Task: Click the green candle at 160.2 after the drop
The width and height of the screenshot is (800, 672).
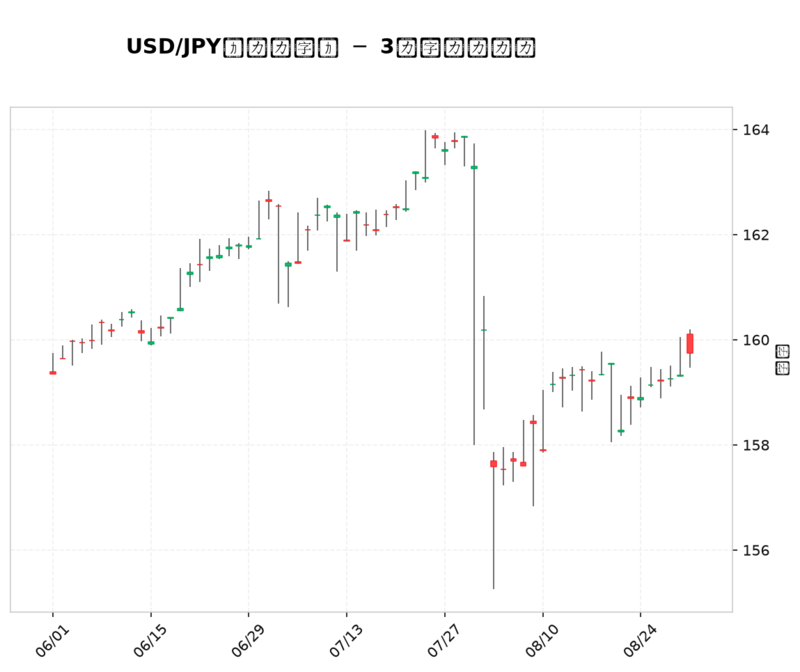Action: (484, 330)
